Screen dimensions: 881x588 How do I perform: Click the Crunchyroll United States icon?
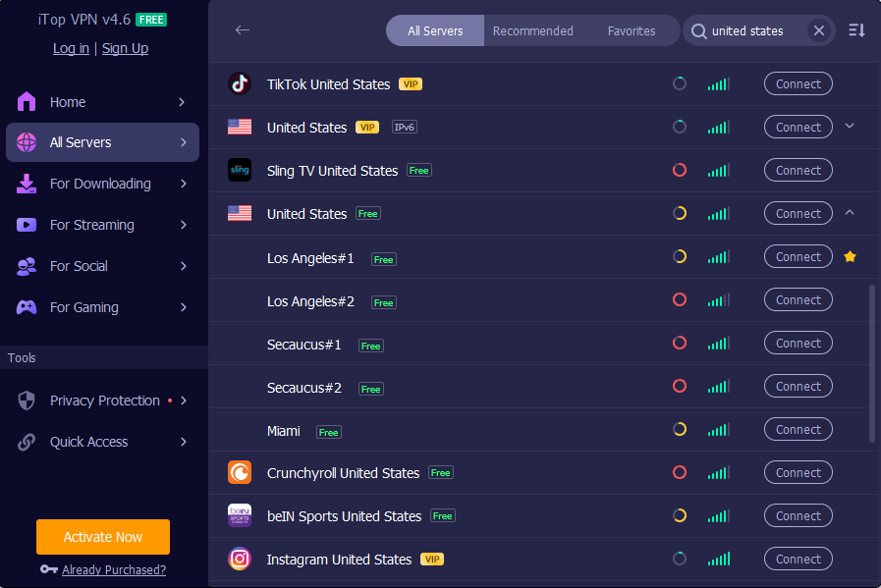click(240, 472)
